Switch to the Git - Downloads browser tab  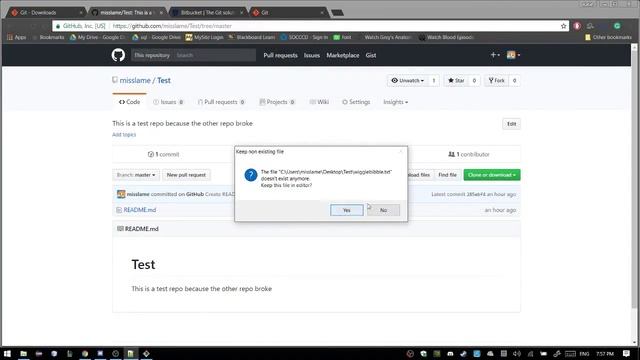click(x=47, y=13)
